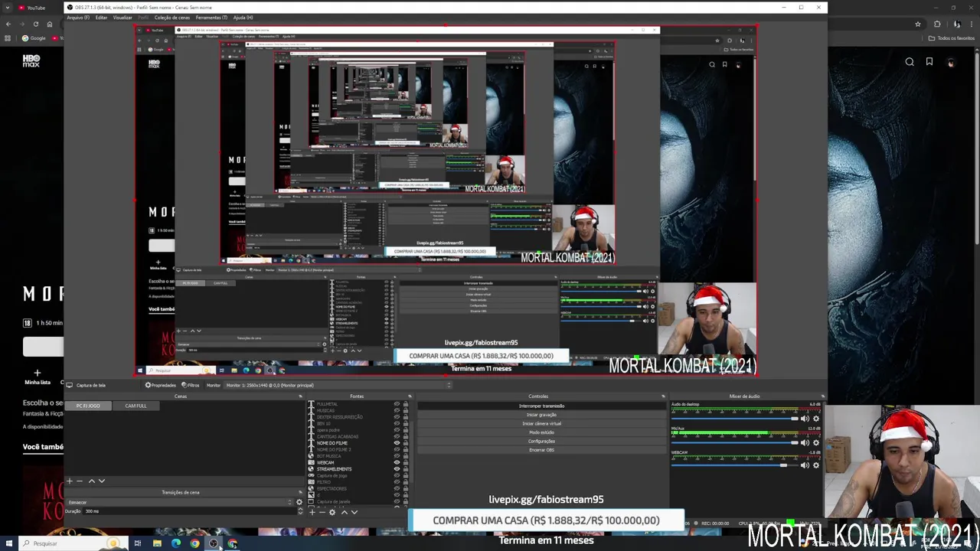Open Configurações from Controles

pyautogui.click(x=541, y=441)
